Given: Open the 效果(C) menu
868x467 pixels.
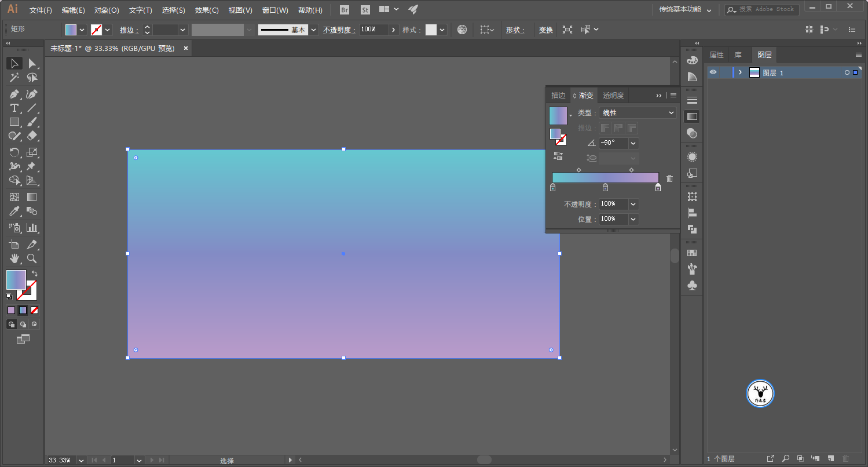Looking at the screenshot, I should point(207,10).
